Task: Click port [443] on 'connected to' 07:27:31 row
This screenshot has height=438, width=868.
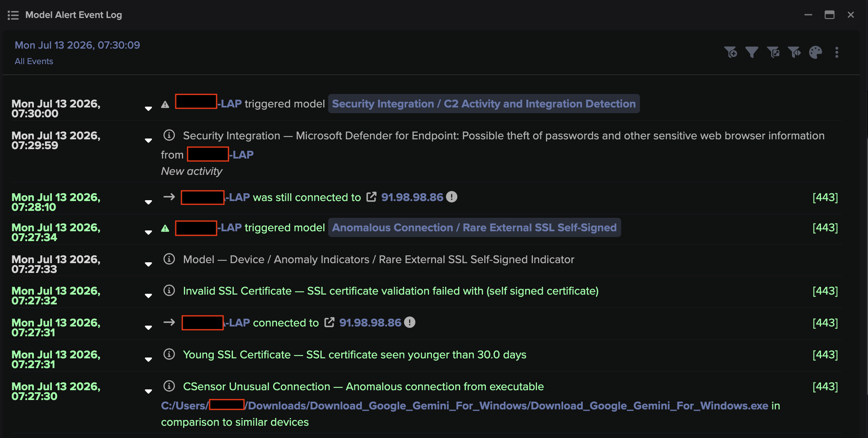Action: (x=825, y=323)
